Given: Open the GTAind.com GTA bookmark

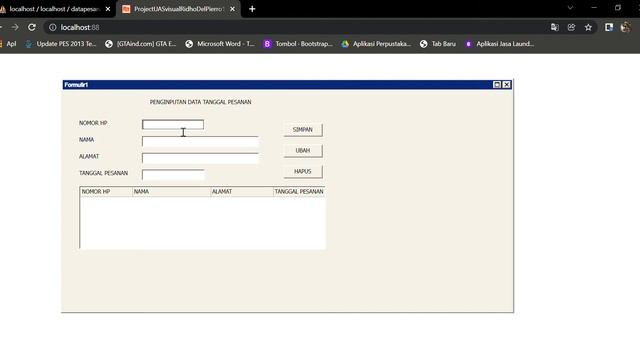Looking at the screenshot, I should [140, 44].
